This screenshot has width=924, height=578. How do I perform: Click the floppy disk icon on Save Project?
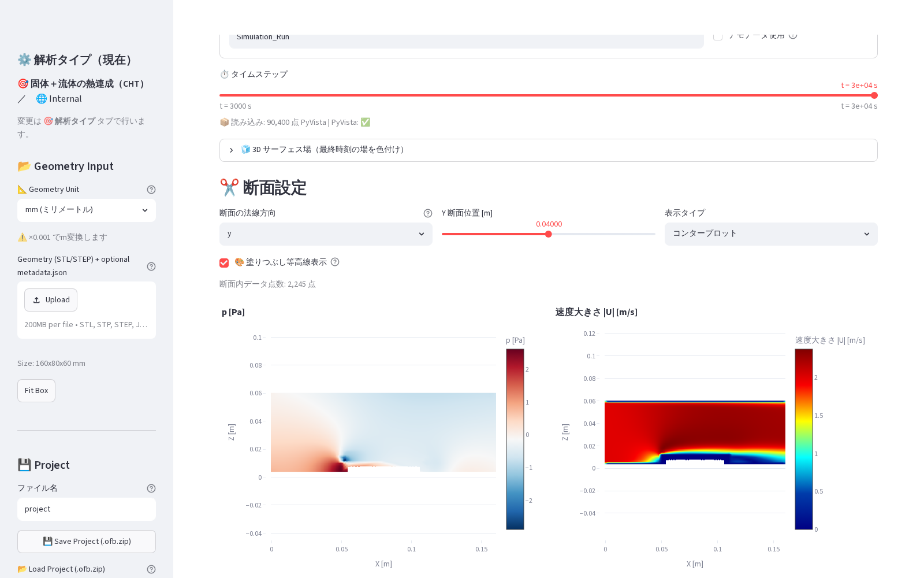tap(47, 542)
